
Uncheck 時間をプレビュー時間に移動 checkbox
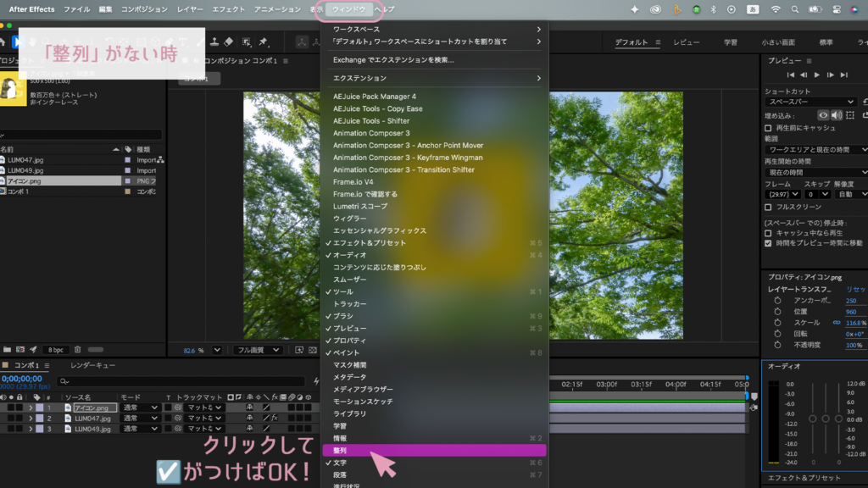(x=768, y=243)
